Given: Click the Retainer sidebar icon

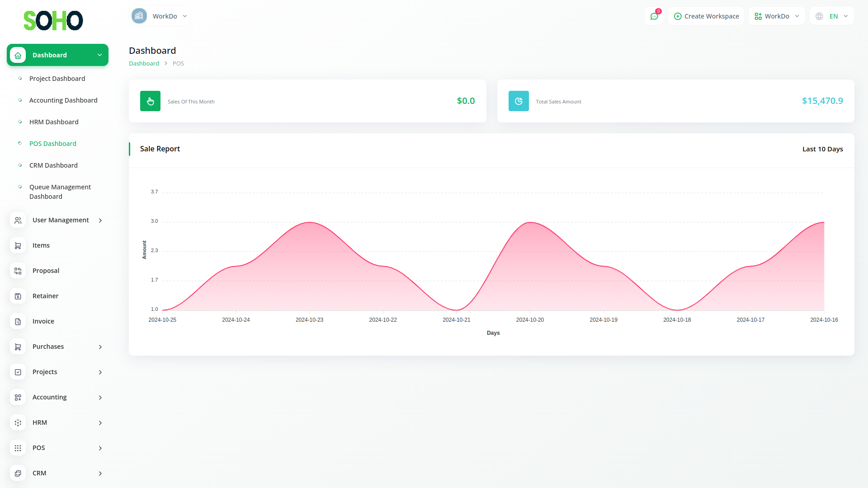Looking at the screenshot, I should point(18,296).
